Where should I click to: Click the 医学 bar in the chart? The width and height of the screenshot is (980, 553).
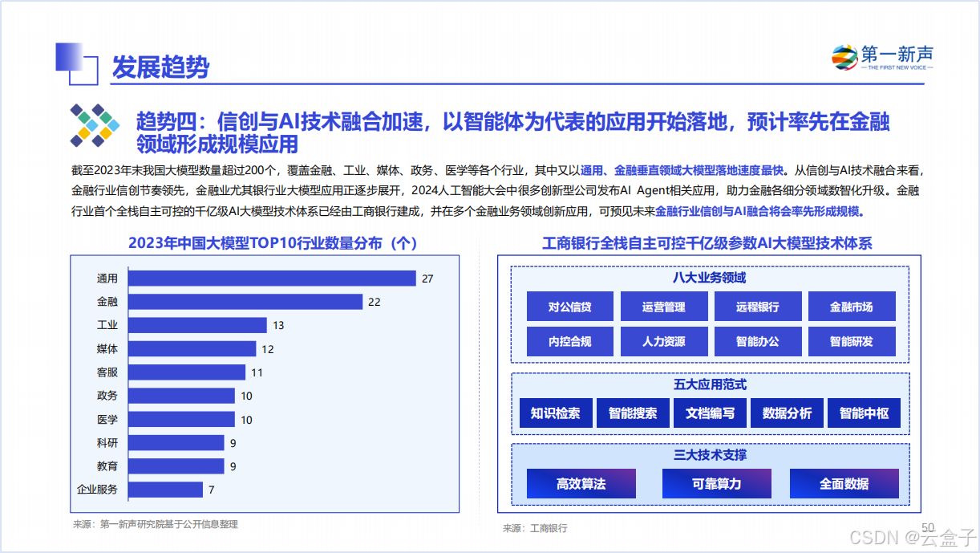click(181, 419)
